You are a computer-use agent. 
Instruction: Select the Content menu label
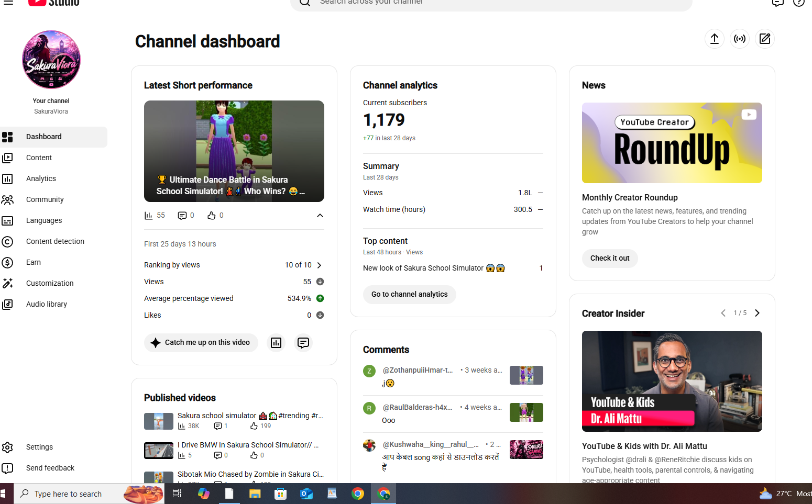pyautogui.click(x=39, y=158)
